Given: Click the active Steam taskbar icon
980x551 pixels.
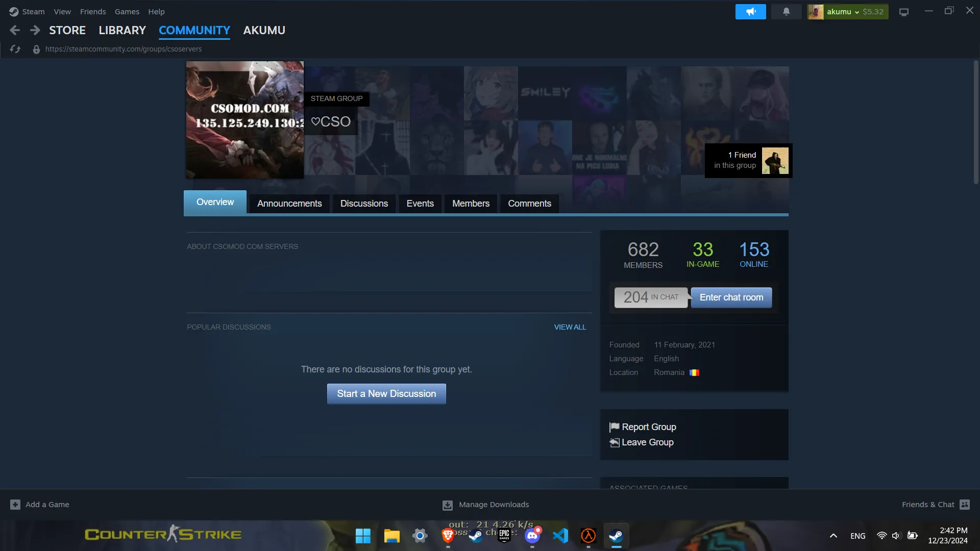Looking at the screenshot, I should (x=617, y=536).
